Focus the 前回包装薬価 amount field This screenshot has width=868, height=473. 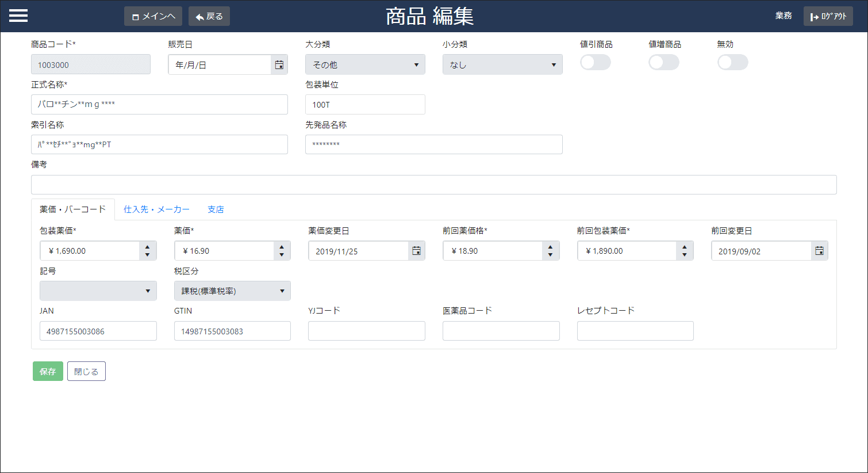[x=627, y=251]
